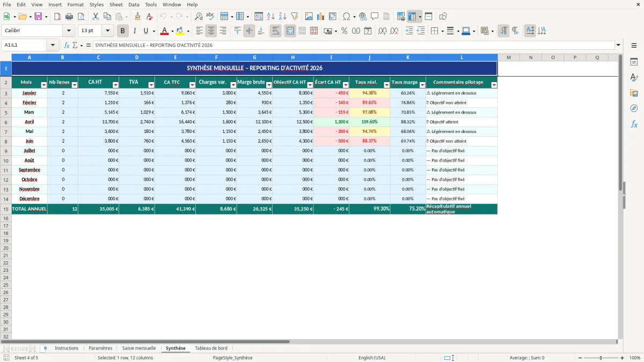The height and width of the screenshot is (362, 644).
Task: Open the Font Size dropdown
Action: pyautogui.click(x=108, y=31)
